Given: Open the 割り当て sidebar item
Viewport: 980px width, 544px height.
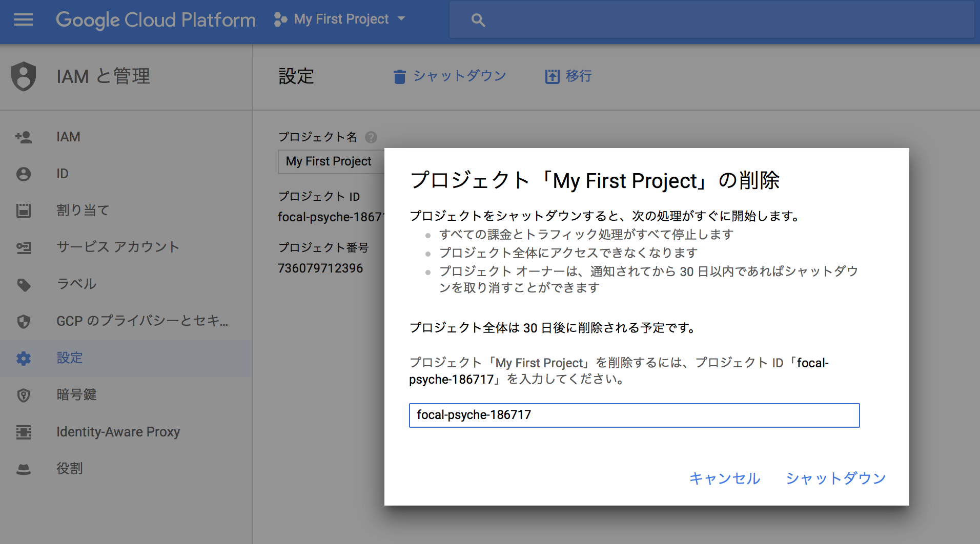Looking at the screenshot, I should [x=126, y=211].
